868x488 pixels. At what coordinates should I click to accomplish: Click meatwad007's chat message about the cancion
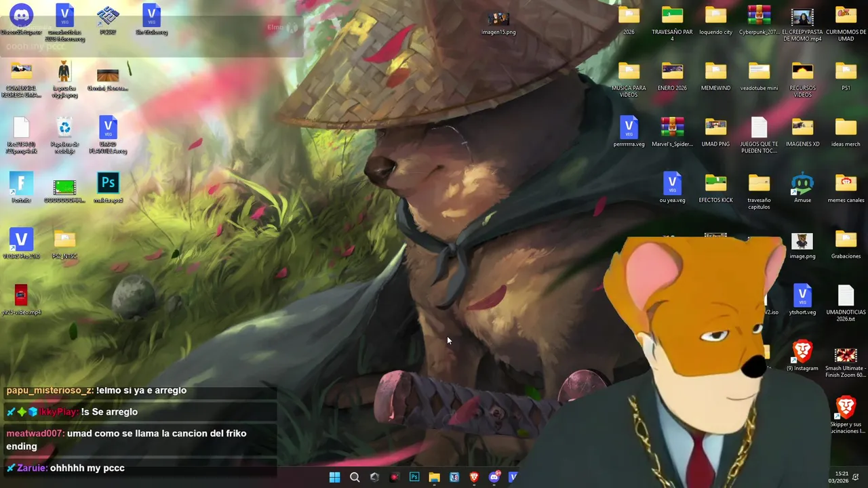click(x=139, y=440)
